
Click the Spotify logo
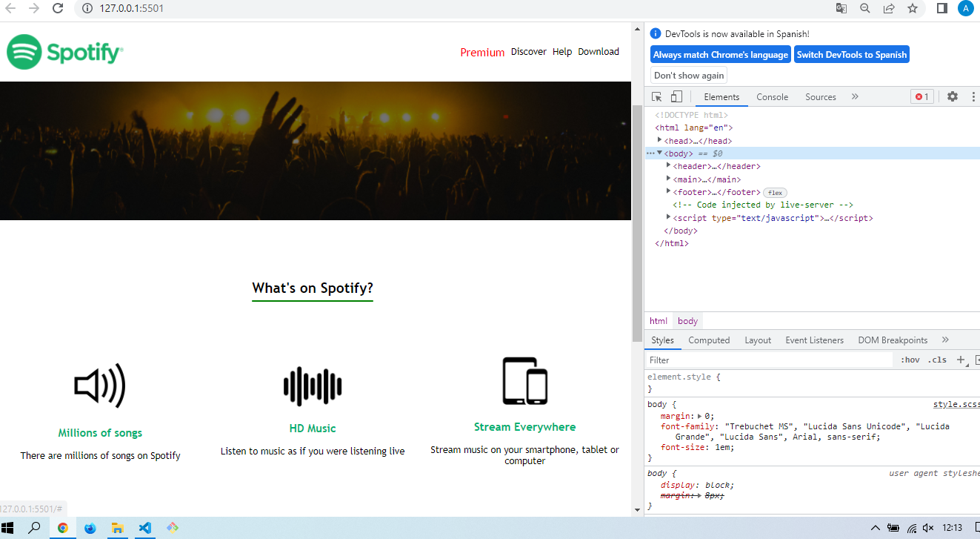(64, 52)
